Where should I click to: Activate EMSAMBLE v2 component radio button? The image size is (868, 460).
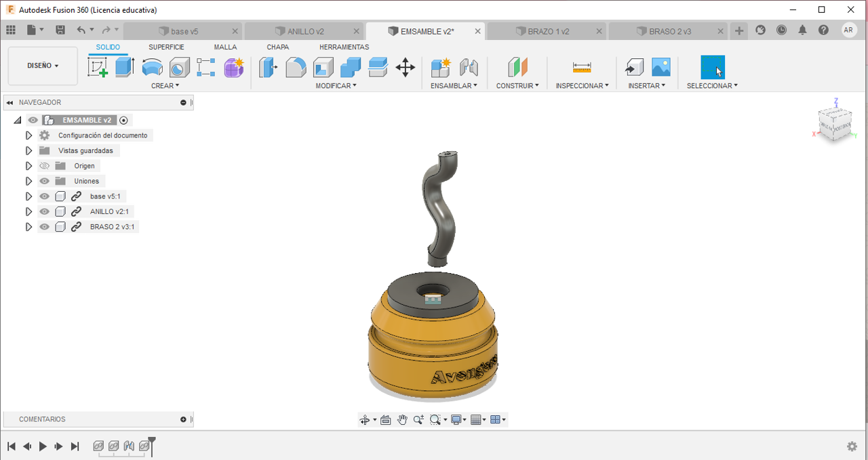[x=123, y=120]
